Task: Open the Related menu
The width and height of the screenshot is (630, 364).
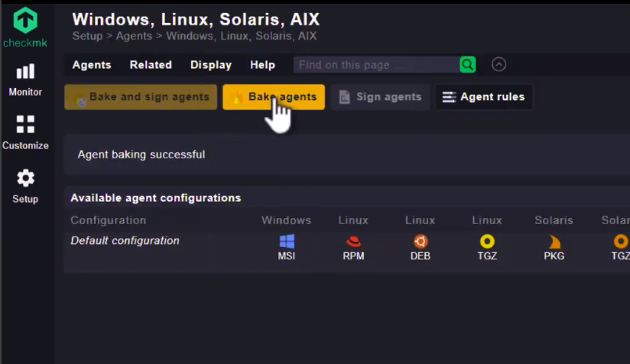Action: 151,65
